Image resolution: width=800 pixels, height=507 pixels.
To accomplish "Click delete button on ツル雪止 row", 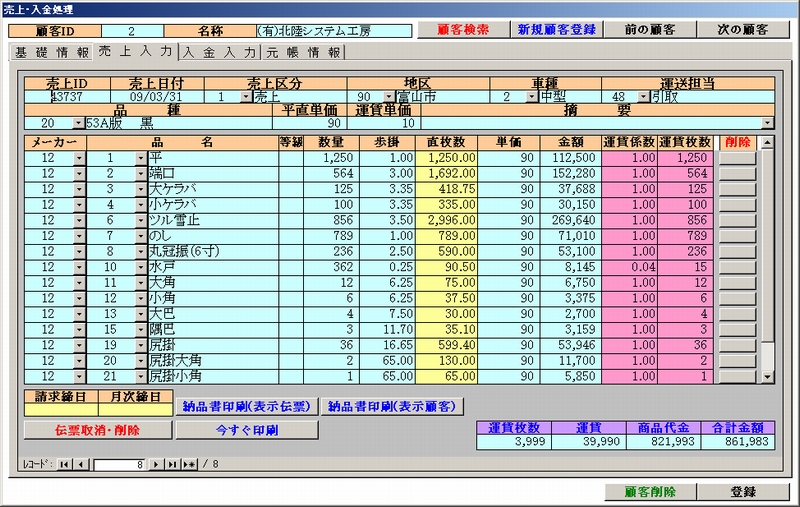I will tap(738, 220).
